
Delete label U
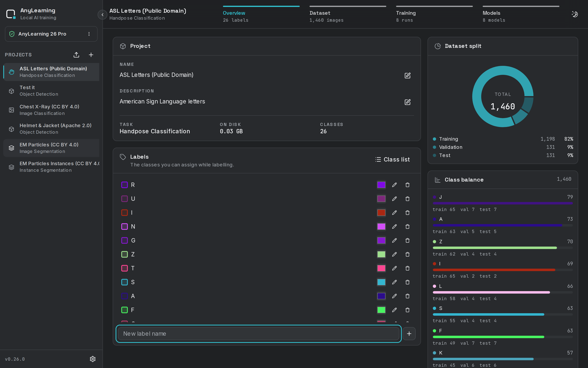pos(408,199)
